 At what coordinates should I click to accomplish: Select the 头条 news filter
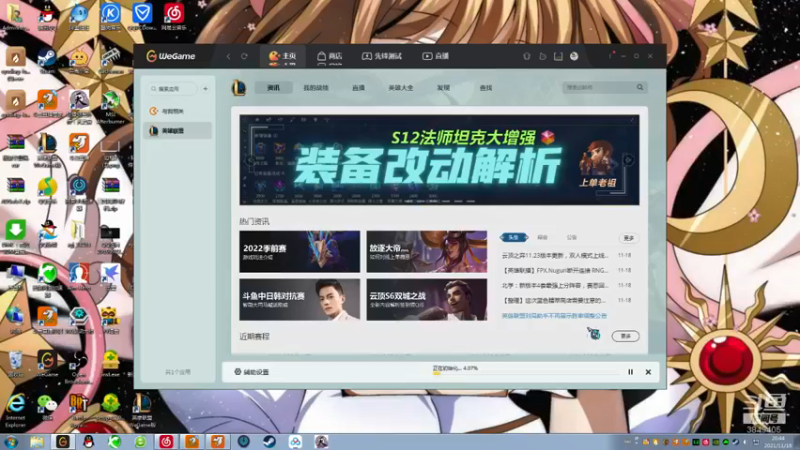(514, 237)
